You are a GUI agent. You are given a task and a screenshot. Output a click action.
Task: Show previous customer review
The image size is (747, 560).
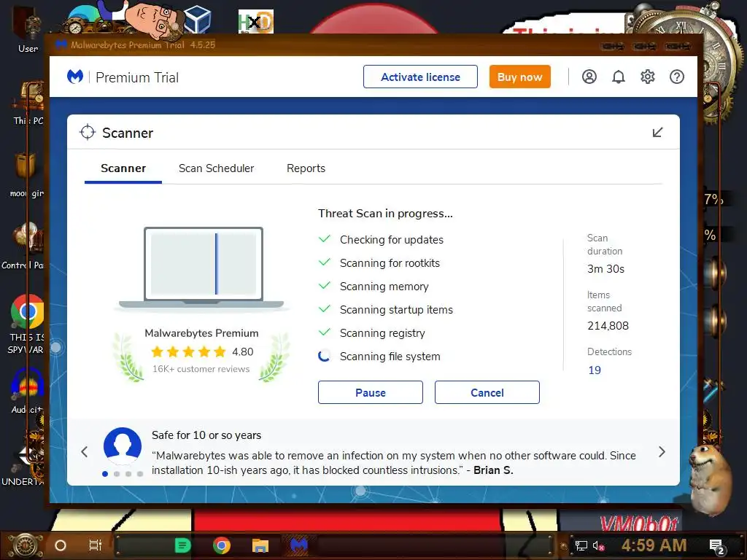click(85, 452)
